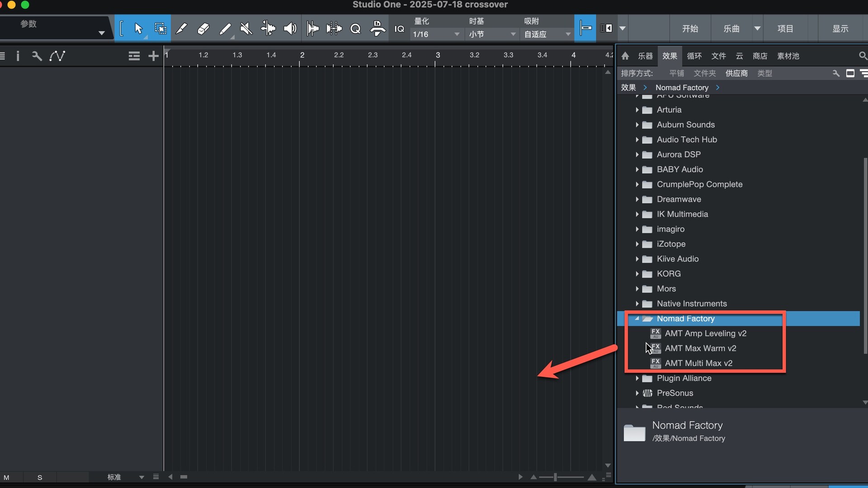The image size is (868, 488).
Task: Switch to the 效果 effects tab
Action: click(670, 56)
